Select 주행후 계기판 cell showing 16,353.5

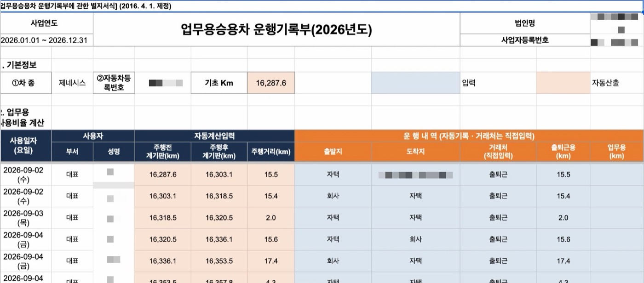pyautogui.click(x=219, y=261)
